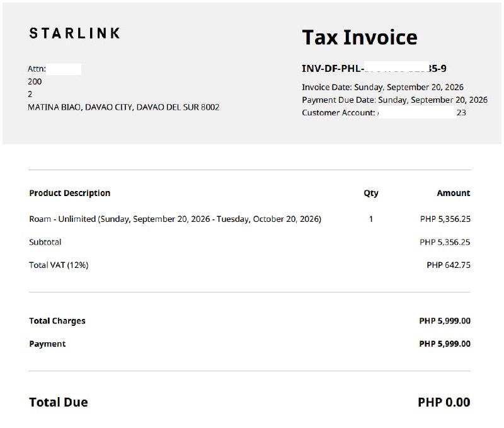Select the Roam - Unlimited line item
The height and width of the screenshot is (428, 504).
click(175, 219)
